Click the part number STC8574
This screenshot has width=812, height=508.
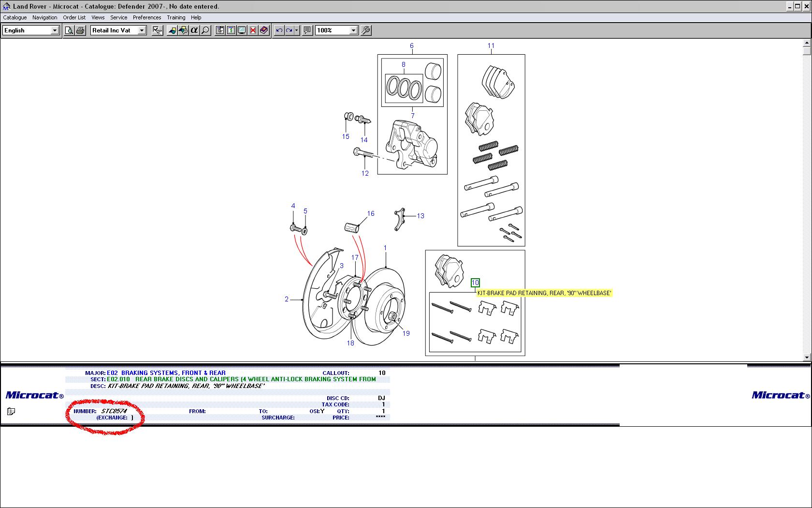(114, 411)
